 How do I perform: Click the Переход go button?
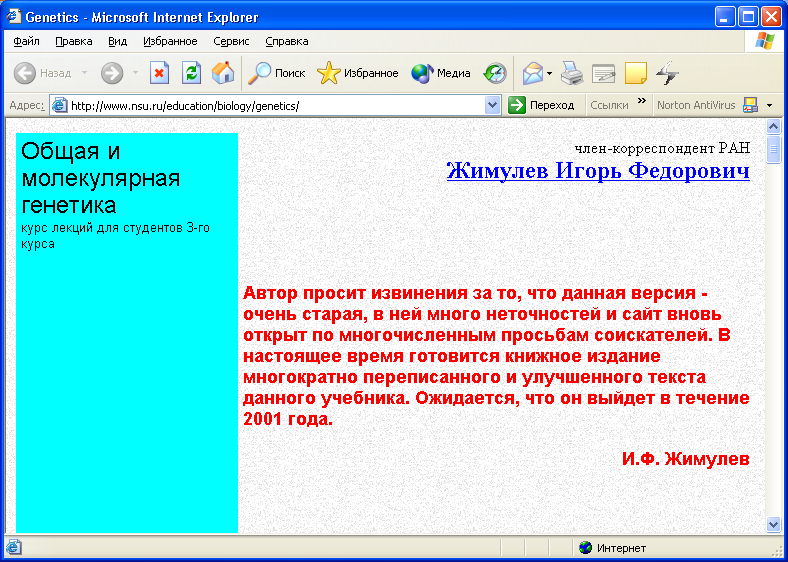[x=541, y=105]
